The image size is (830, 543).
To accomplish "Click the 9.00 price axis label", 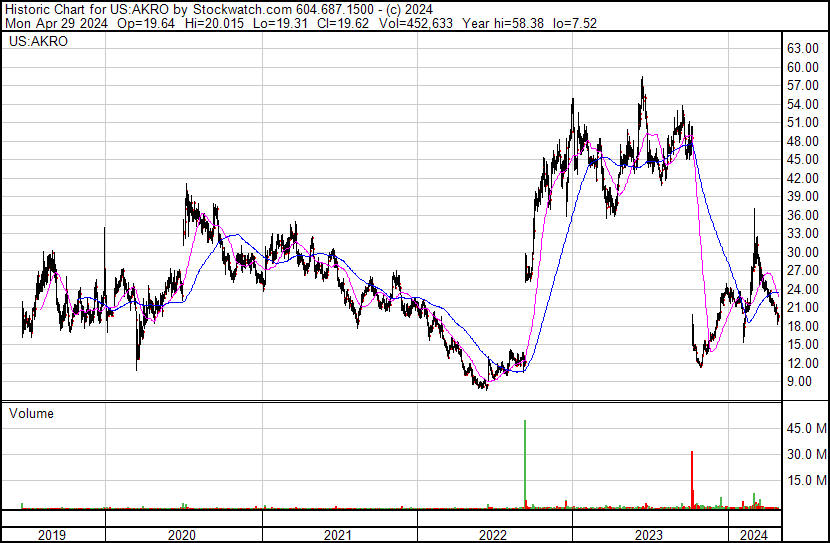I will tap(800, 381).
